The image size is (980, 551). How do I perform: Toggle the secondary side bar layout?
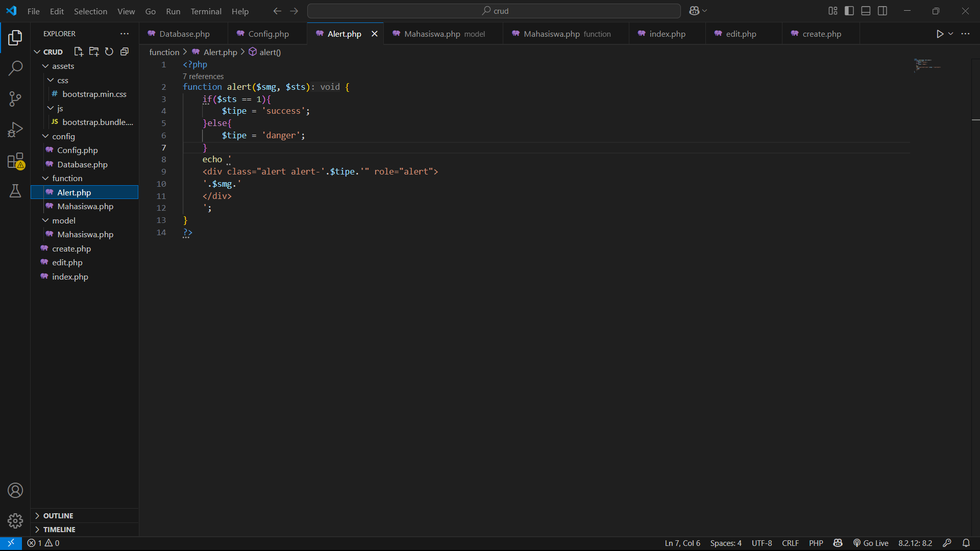883,11
